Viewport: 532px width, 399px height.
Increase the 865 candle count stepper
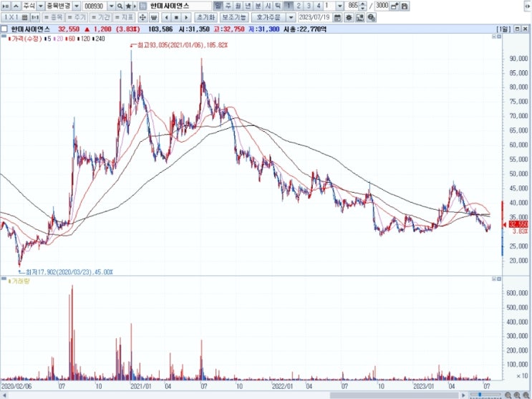(x=363, y=4)
